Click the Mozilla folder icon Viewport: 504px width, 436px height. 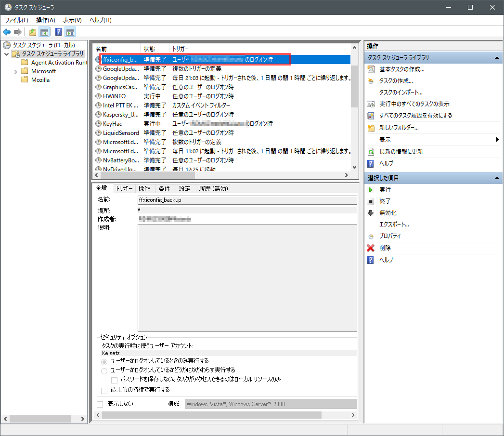pyautogui.click(x=25, y=79)
